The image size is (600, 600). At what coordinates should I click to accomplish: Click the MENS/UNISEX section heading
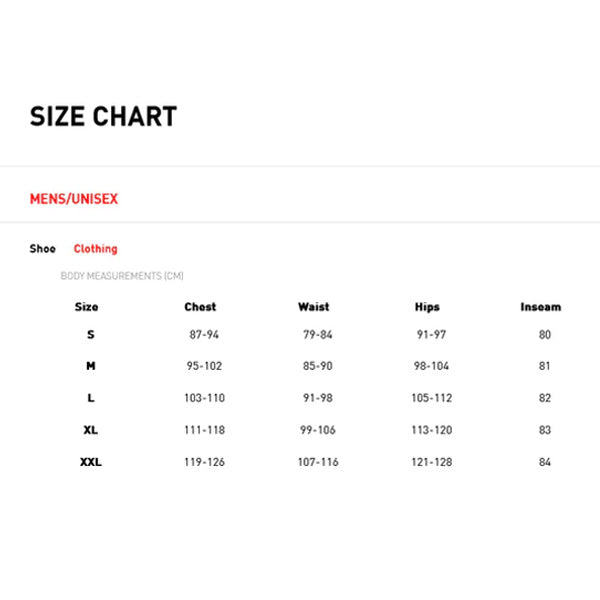pyautogui.click(x=74, y=199)
